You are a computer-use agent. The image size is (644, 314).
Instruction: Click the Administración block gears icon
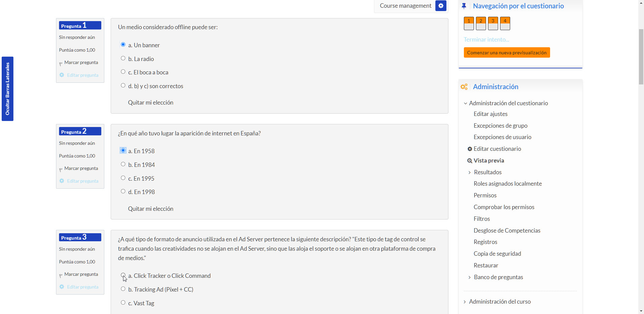(464, 87)
